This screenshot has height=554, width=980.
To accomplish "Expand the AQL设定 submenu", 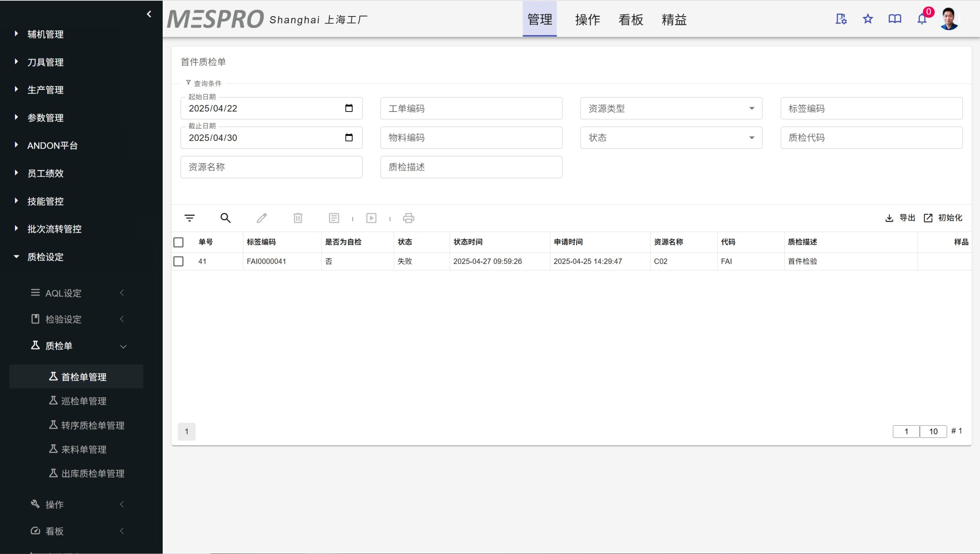I will pyautogui.click(x=63, y=293).
